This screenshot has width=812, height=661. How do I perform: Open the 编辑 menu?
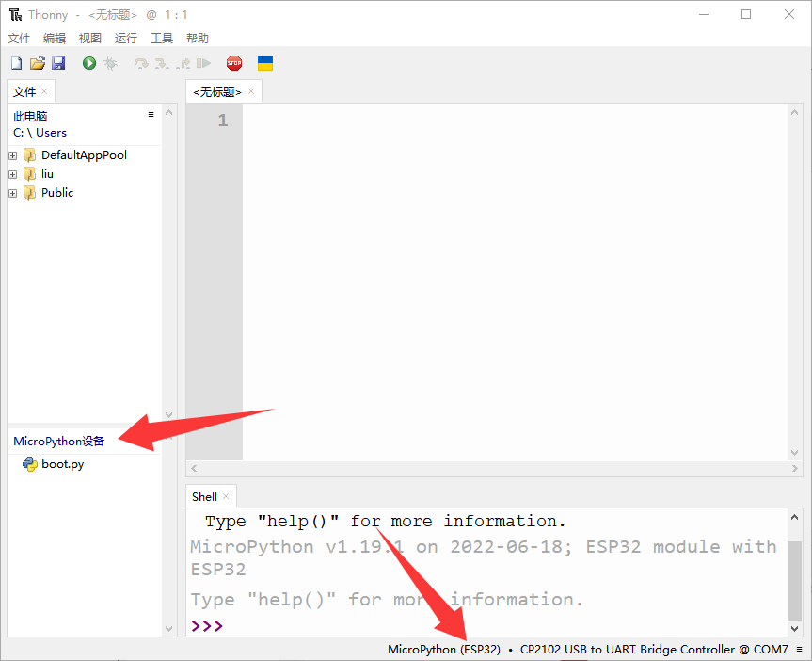pos(55,38)
